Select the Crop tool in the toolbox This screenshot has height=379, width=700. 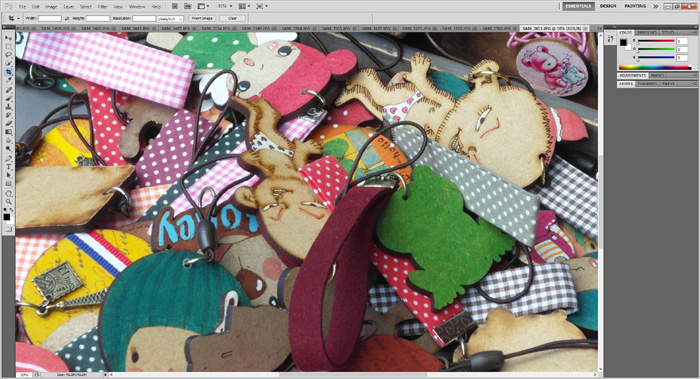(8, 71)
